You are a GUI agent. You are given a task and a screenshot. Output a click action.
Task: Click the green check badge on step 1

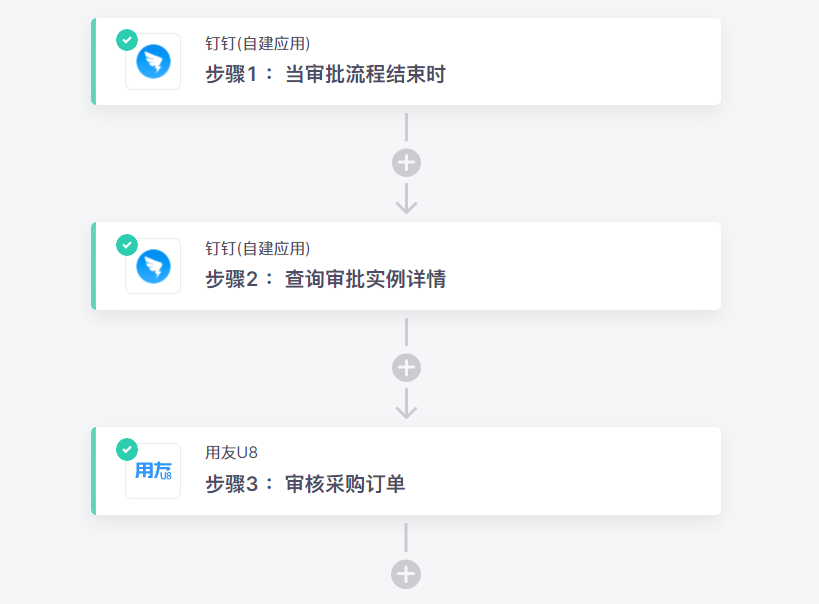click(127, 40)
